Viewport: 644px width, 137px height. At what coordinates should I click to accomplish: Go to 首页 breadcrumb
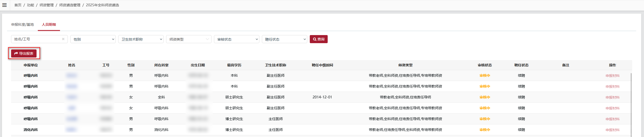click(18, 5)
